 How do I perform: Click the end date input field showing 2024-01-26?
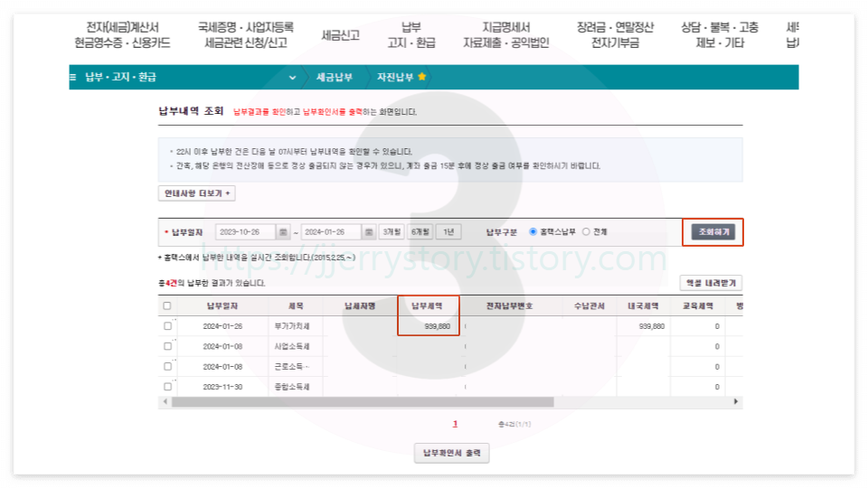331,232
